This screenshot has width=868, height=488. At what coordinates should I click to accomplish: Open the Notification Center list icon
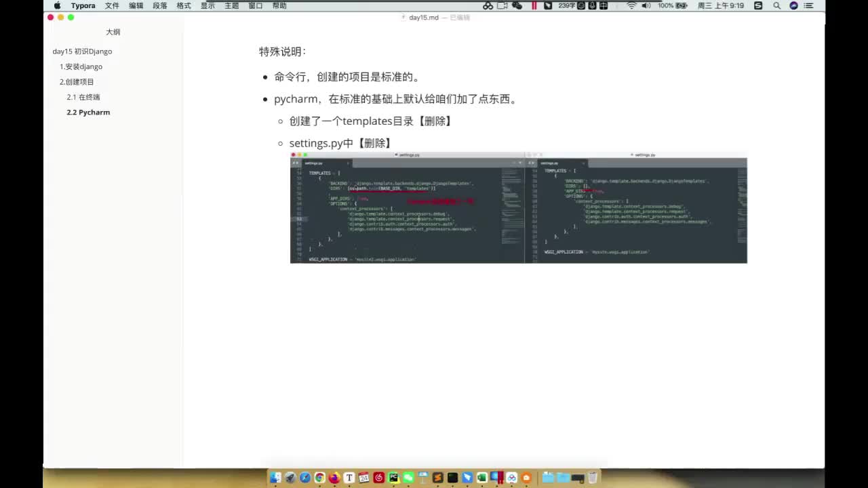pos(809,5)
